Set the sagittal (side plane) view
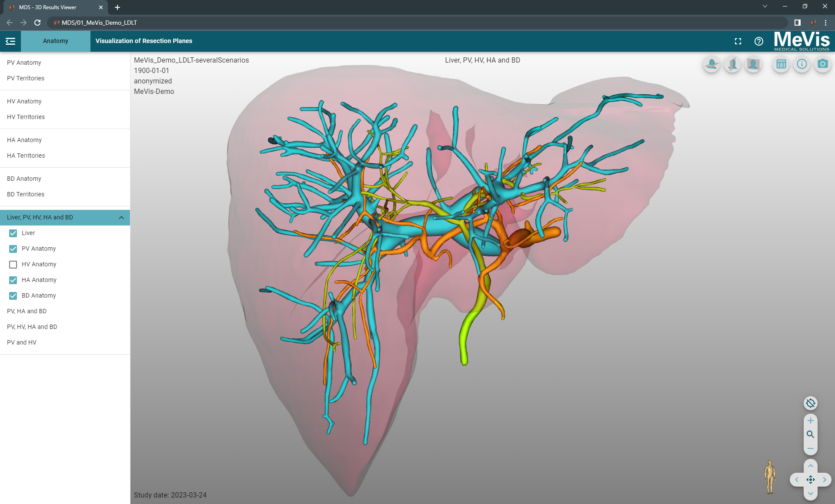The image size is (835, 504). tap(732, 65)
